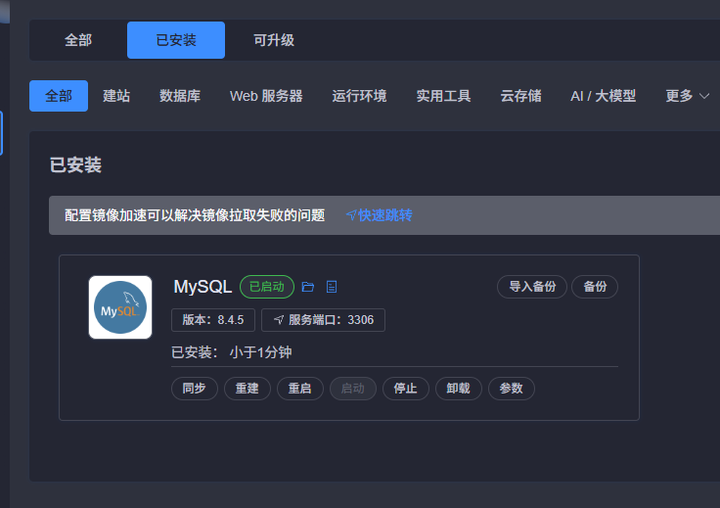Click the arrow icon beside service port 3306
Viewport: 720px width, 508px height.
[x=279, y=320]
